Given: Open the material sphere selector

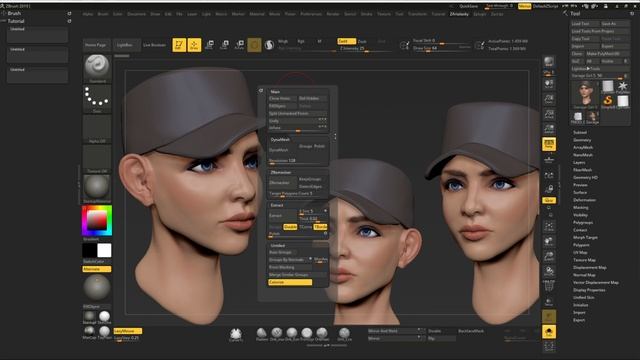Looking at the screenshot, I should pos(97,188).
